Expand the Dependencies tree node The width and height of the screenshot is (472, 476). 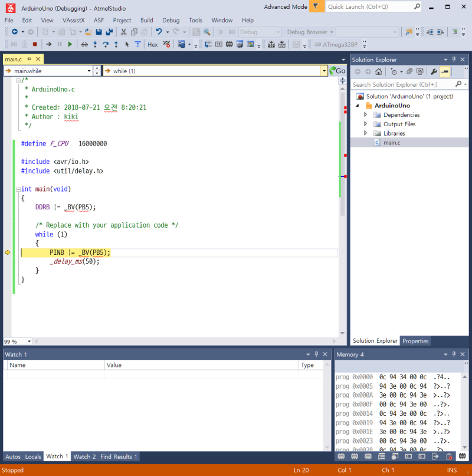tap(365, 115)
